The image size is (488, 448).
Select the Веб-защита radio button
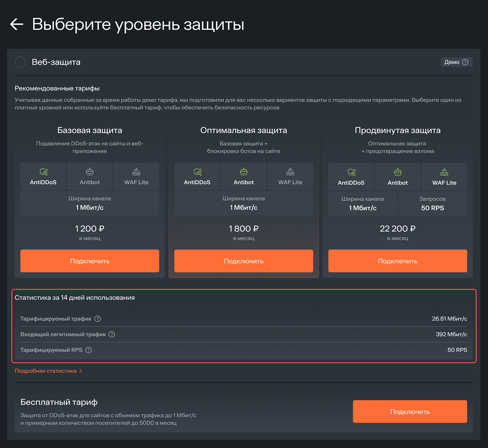20,62
